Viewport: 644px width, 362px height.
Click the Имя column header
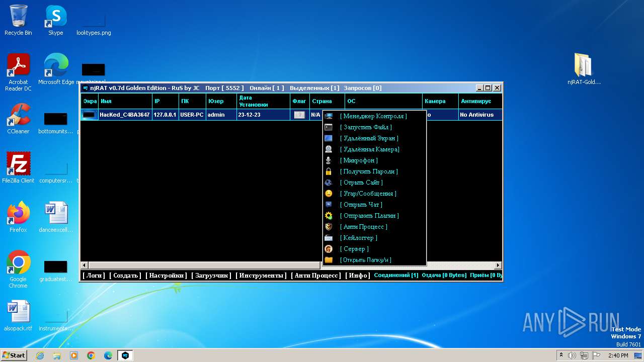pyautogui.click(x=125, y=101)
